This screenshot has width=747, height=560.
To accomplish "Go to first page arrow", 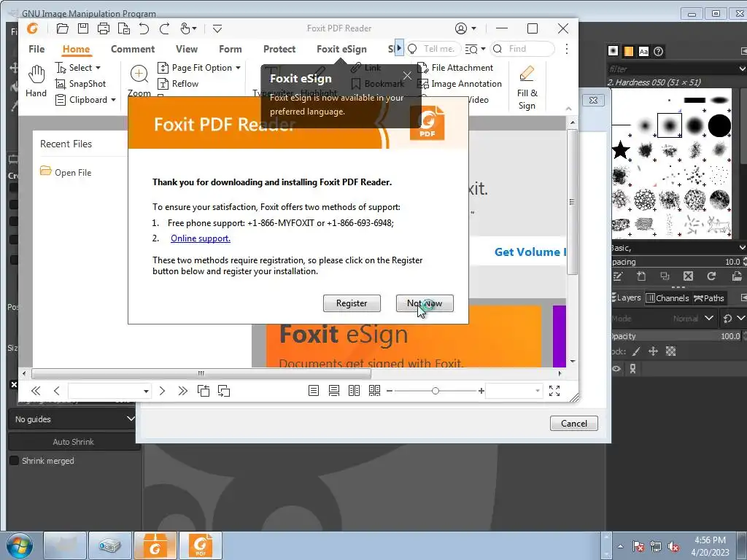I will [x=36, y=391].
